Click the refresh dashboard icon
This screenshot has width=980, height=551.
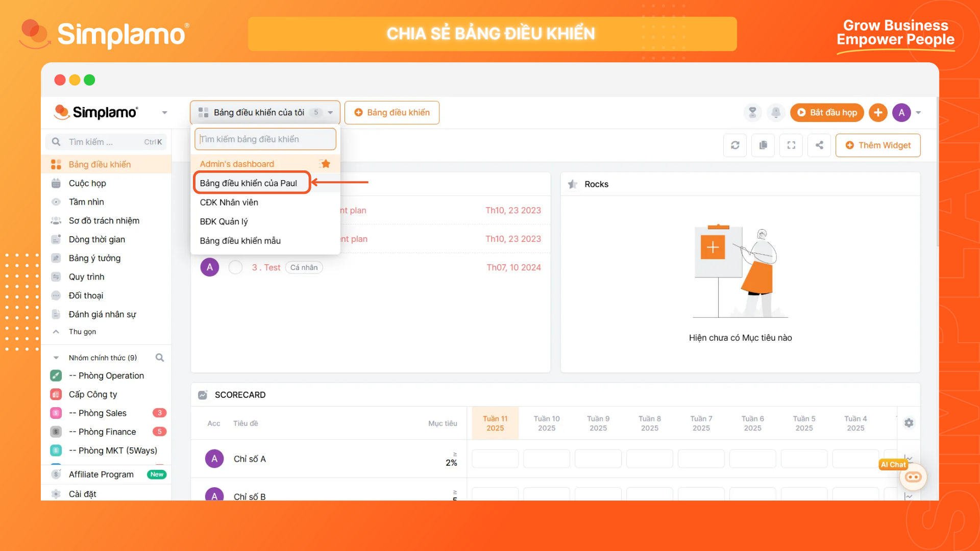tap(735, 145)
